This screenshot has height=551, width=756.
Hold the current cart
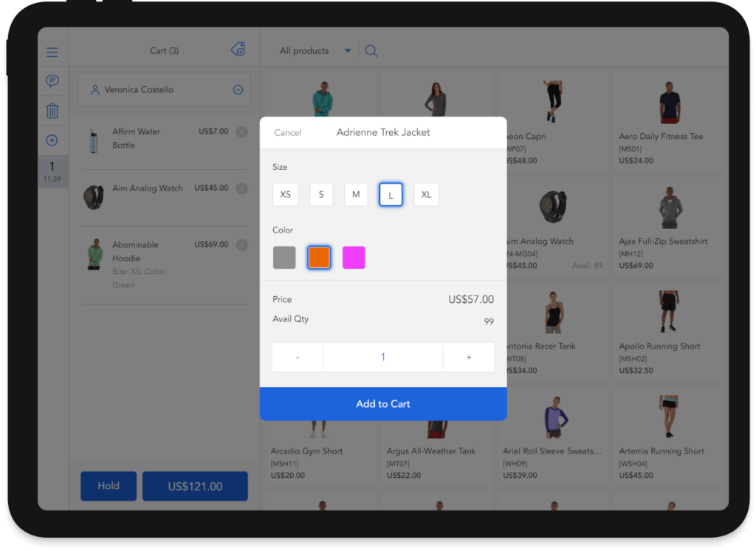(108, 486)
